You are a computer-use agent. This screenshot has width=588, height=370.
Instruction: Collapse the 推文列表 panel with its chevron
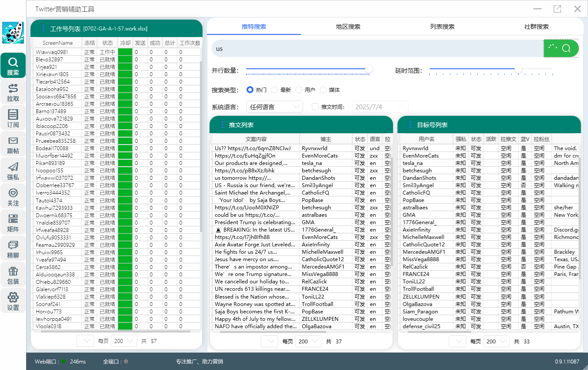point(379,128)
